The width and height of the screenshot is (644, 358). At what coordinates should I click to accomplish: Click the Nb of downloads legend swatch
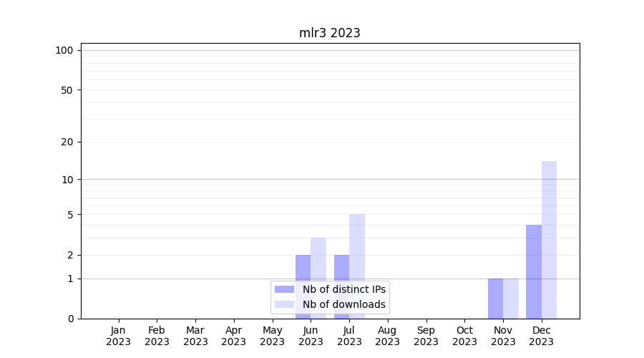point(285,304)
